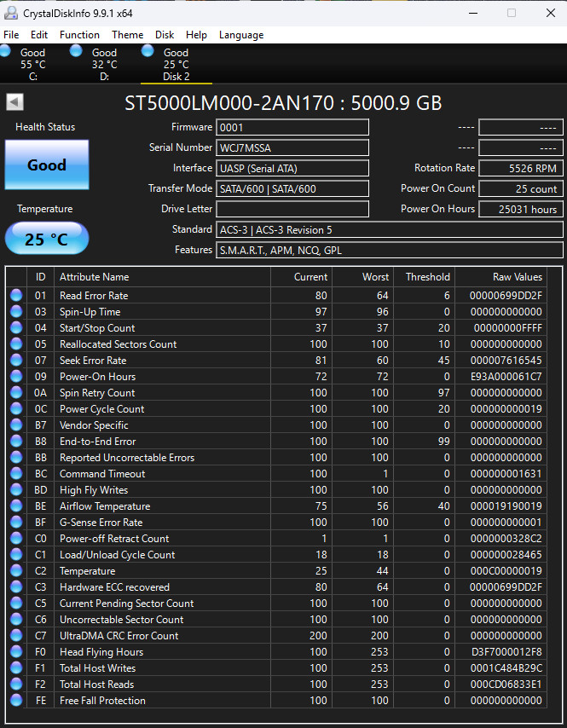Viewport: 567px width, 728px height.
Task: Click status orb for Free Fall Protection
Action: 16,700
